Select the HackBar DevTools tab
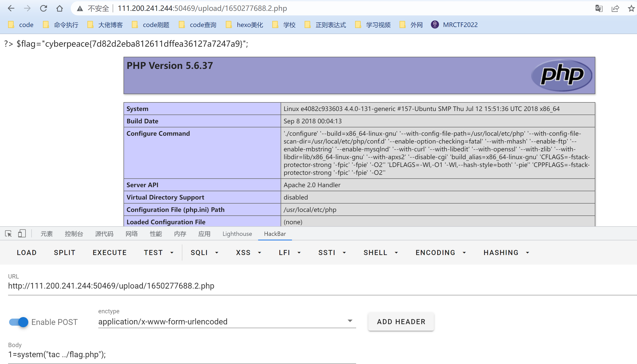637x364 pixels. [x=275, y=234]
